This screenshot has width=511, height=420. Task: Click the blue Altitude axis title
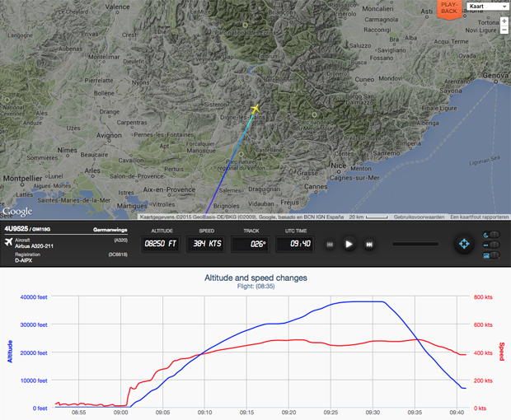10,352
